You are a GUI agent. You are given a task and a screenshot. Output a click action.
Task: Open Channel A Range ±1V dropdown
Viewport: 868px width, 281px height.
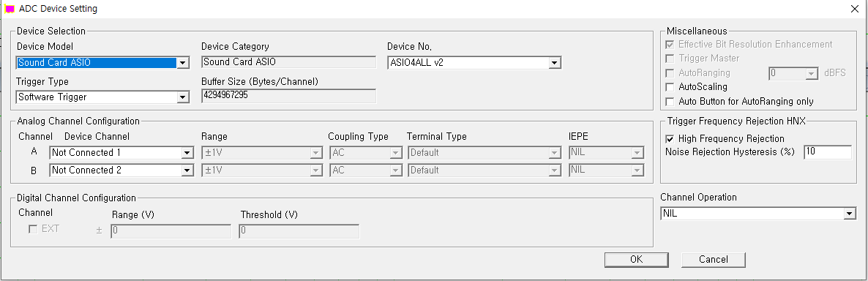(262, 153)
